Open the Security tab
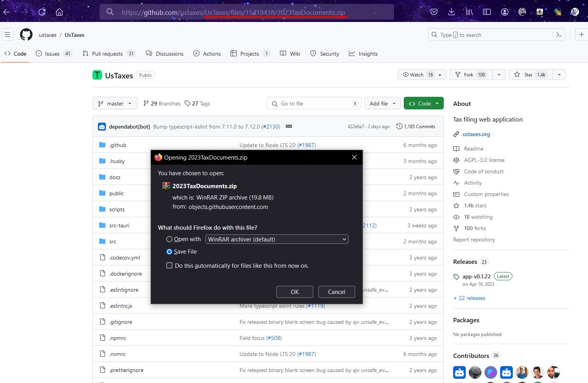 coord(325,54)
